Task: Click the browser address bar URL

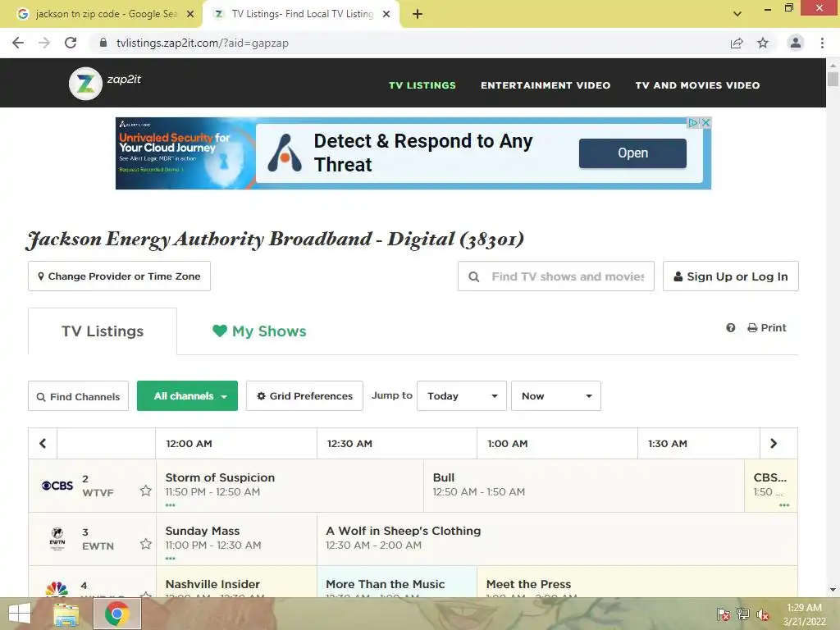Action: pos(203,43)
